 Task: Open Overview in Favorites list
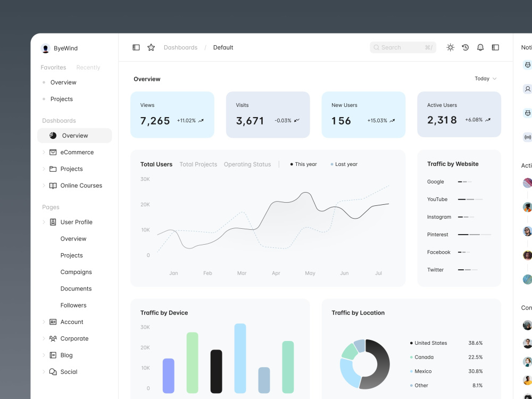pyautogui.click(x=63, y=82)
